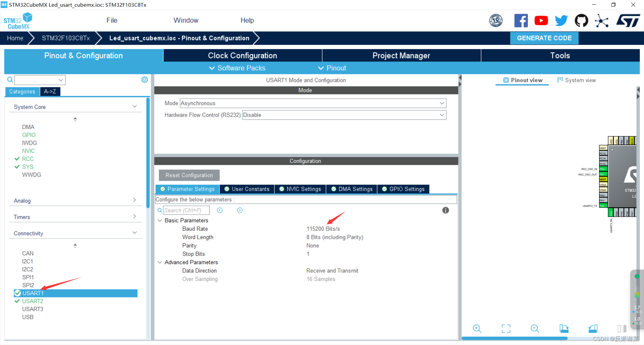Viewport: 644px width, 345px height.
Task: Open the Window menu
Action: coord(186,20)
